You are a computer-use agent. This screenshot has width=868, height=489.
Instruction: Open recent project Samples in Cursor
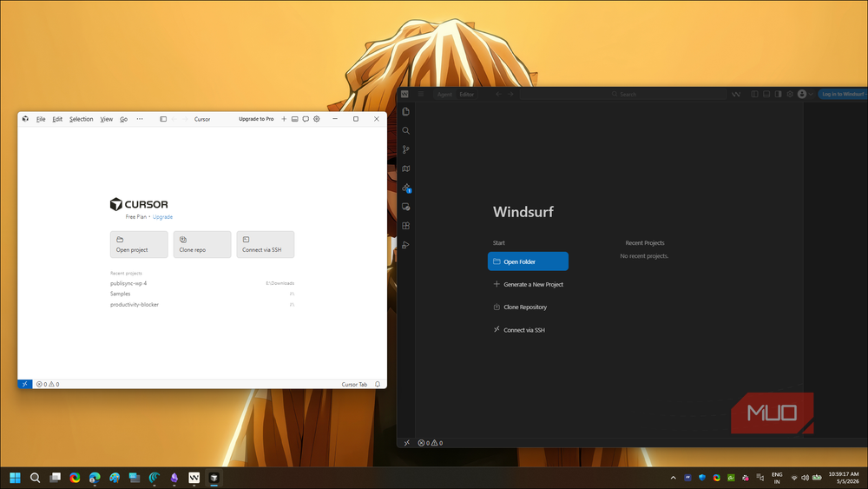[x=202, y=294]
